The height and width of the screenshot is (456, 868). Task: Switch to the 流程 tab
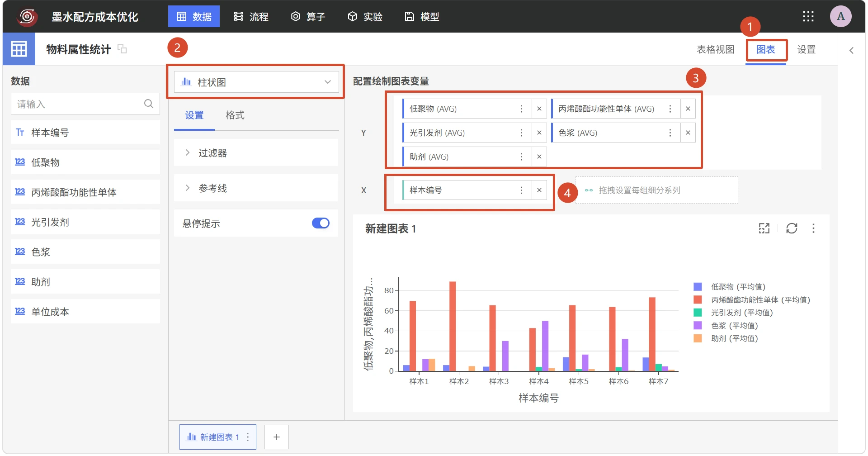tap(251, 17)
